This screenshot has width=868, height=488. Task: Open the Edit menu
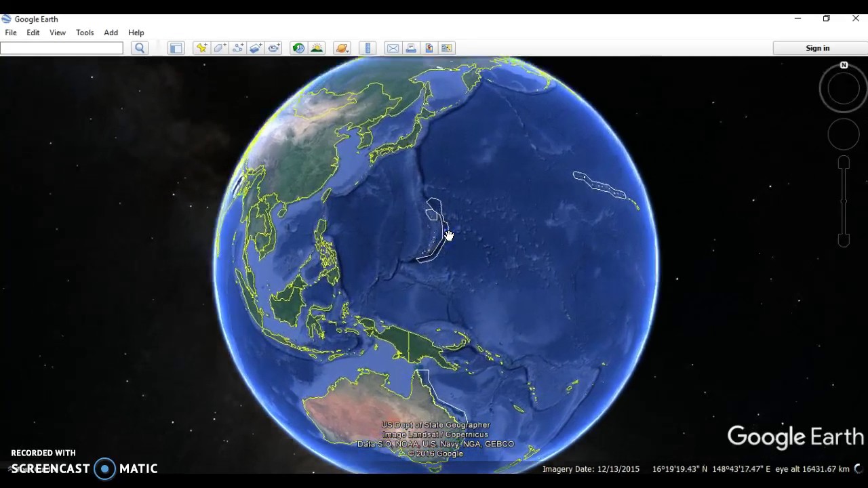click(33, 33)
